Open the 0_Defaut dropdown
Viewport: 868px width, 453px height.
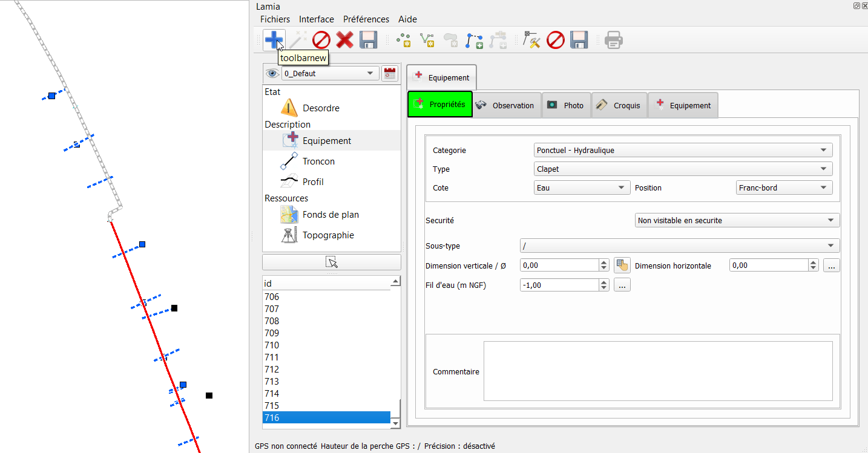point(330,73)
